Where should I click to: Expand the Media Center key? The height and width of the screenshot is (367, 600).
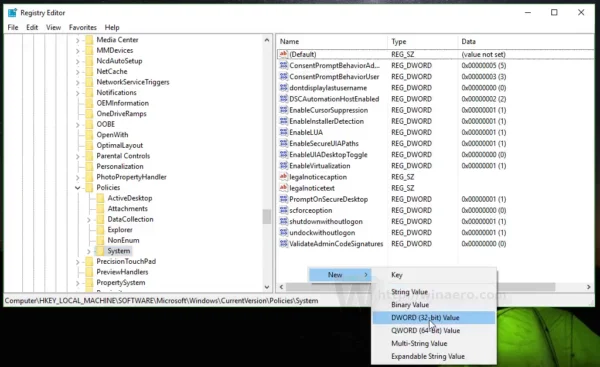pos(78,40)
